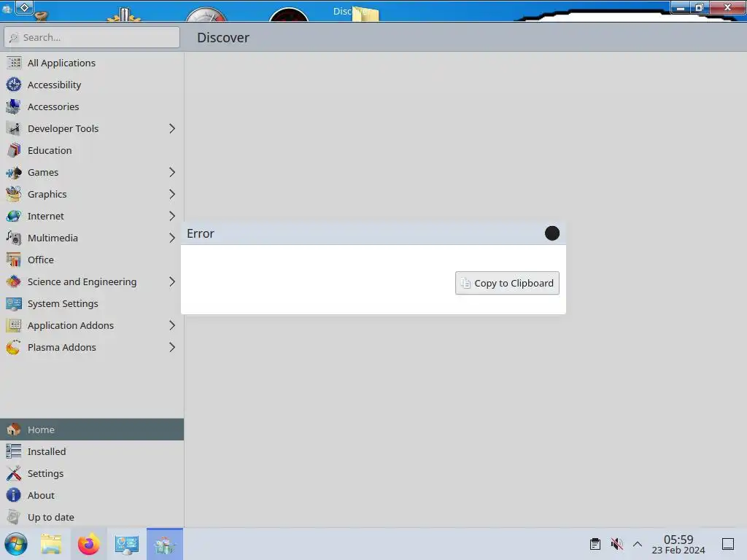The height and width of the screenshot is (560, 747).
Task: Open the About page label
Action: pos(41,495)
